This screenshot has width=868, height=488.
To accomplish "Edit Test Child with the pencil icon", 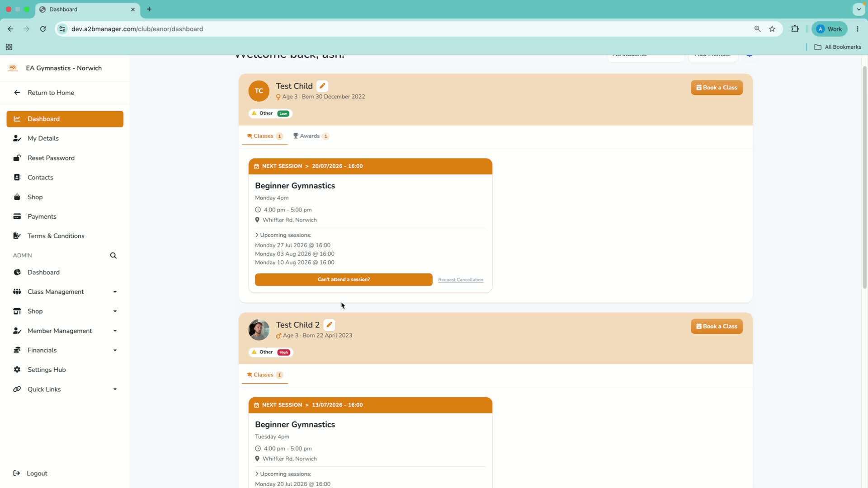I will click(322, 86).
